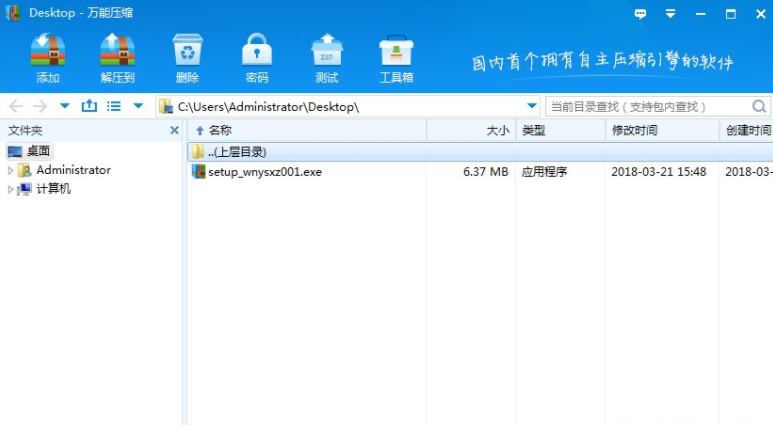The height and width of the screenshot is (425, 773).
Task: Click the magnifier search icon
Action: click(759, 106)
